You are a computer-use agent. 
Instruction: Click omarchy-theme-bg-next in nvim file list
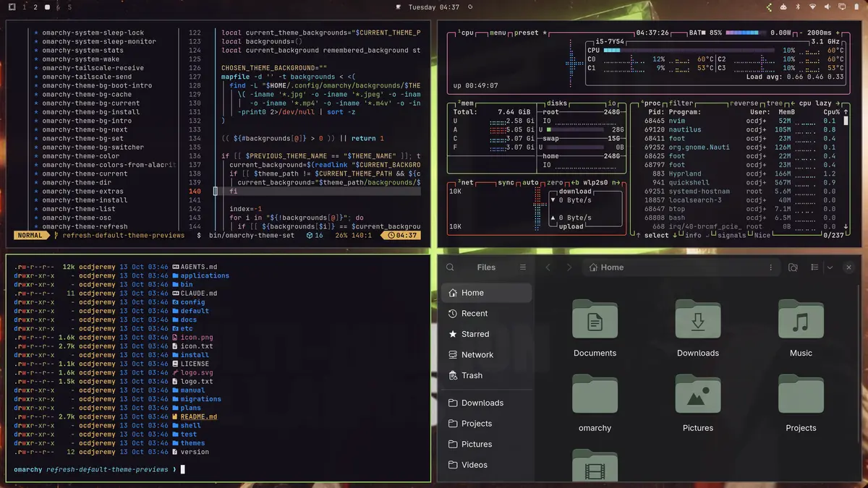85,129
